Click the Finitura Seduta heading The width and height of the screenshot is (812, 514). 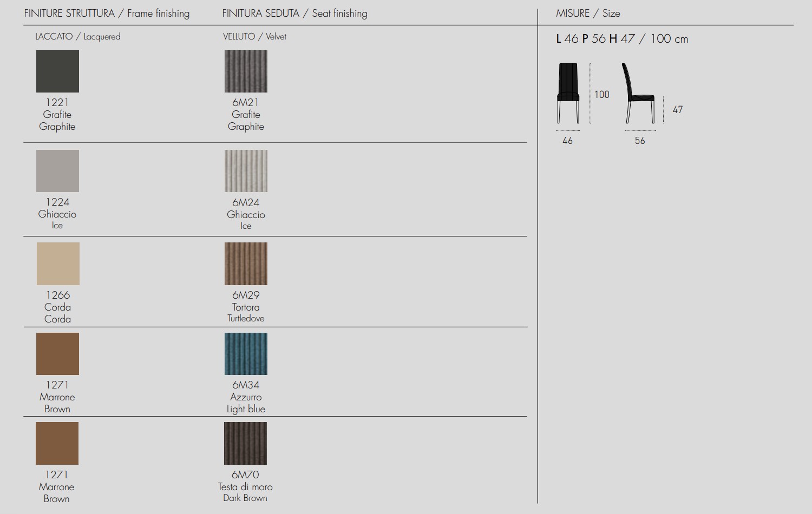click(294, 14)
